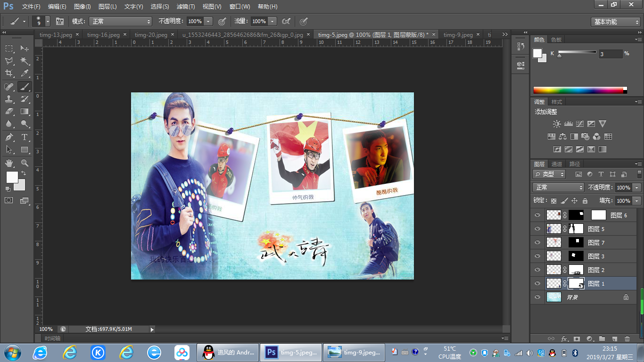Select the Pen tool
Screen dimensions: 644x362
click(x=9, y=137)
